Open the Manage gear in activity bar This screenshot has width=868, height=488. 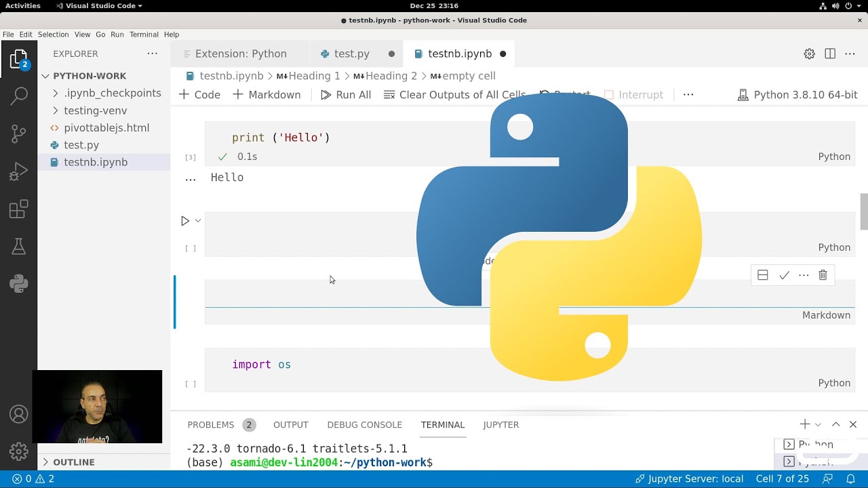[x=19, y=451]
